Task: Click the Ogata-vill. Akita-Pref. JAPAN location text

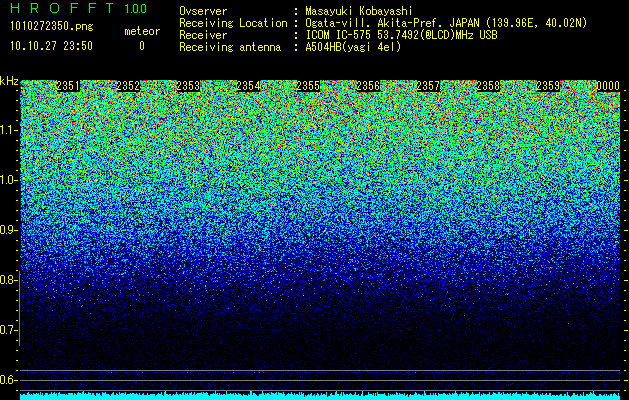Action: pos(446,23)
